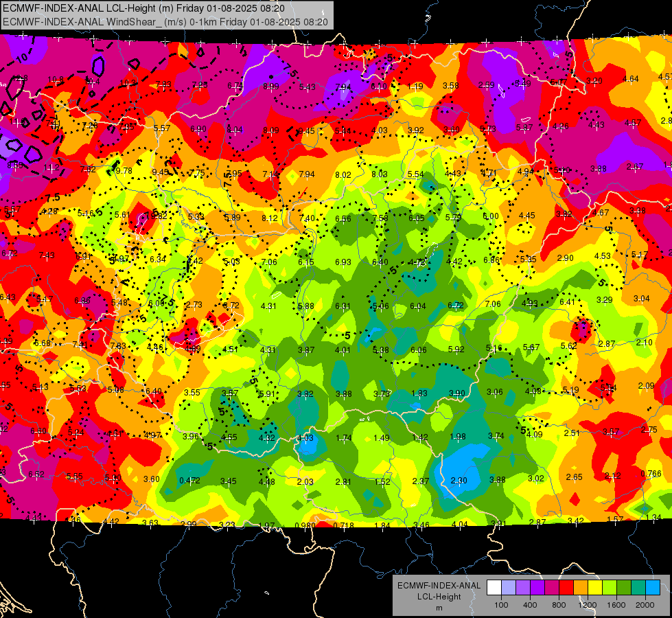
Task: Click the WindShear 0-1km header line
Action: tap(165, 22)
